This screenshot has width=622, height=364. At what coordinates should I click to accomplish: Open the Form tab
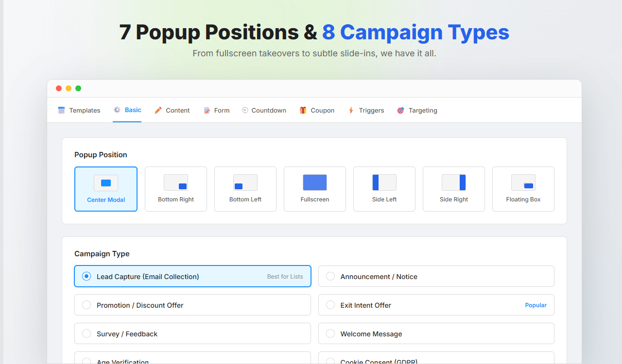click(x=216, y=110)
